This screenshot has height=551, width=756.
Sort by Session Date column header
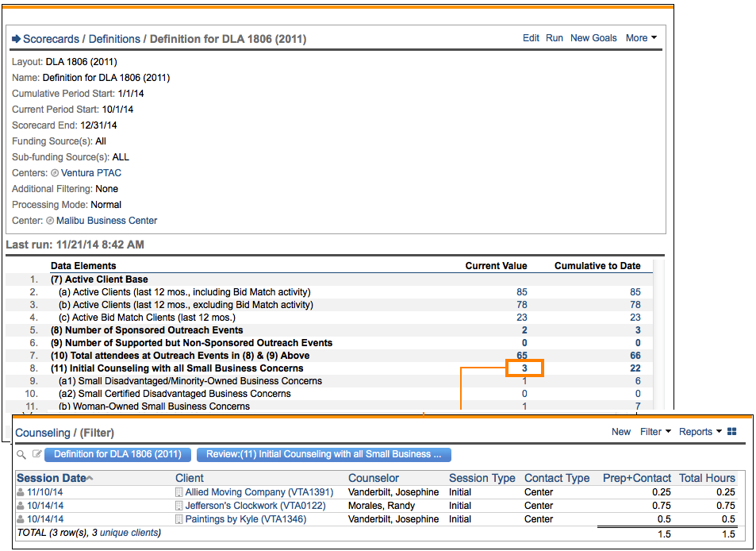pos(52,478)
